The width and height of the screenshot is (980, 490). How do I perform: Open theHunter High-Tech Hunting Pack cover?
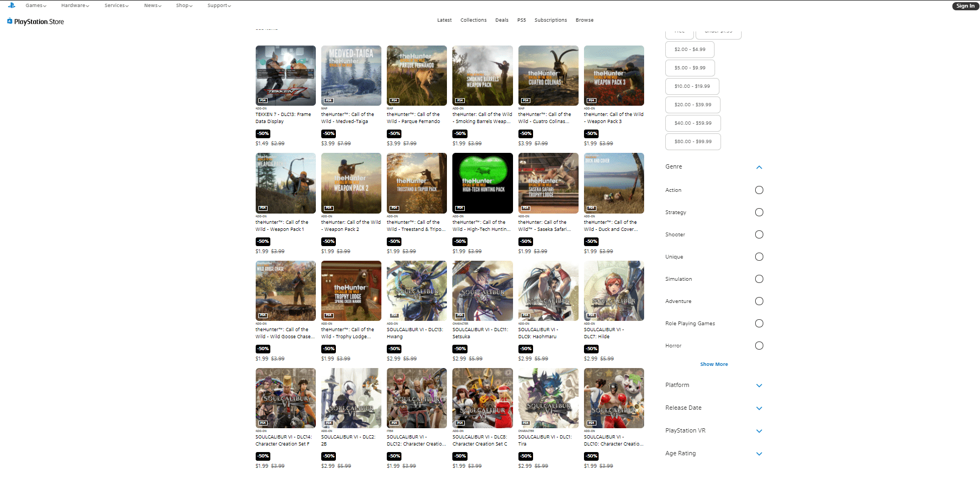point(482,183)
